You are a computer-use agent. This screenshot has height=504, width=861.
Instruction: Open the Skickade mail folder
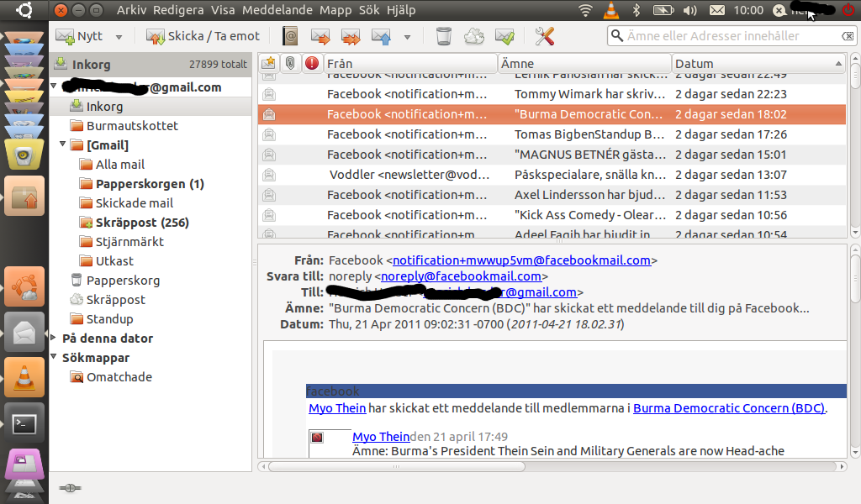coord(134,203)
